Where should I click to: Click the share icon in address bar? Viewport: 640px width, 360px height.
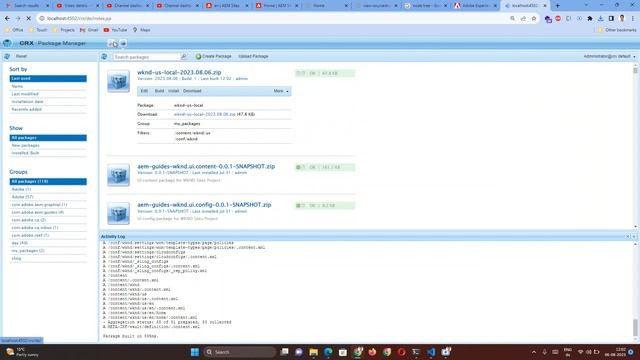click(x=523, y=18)
